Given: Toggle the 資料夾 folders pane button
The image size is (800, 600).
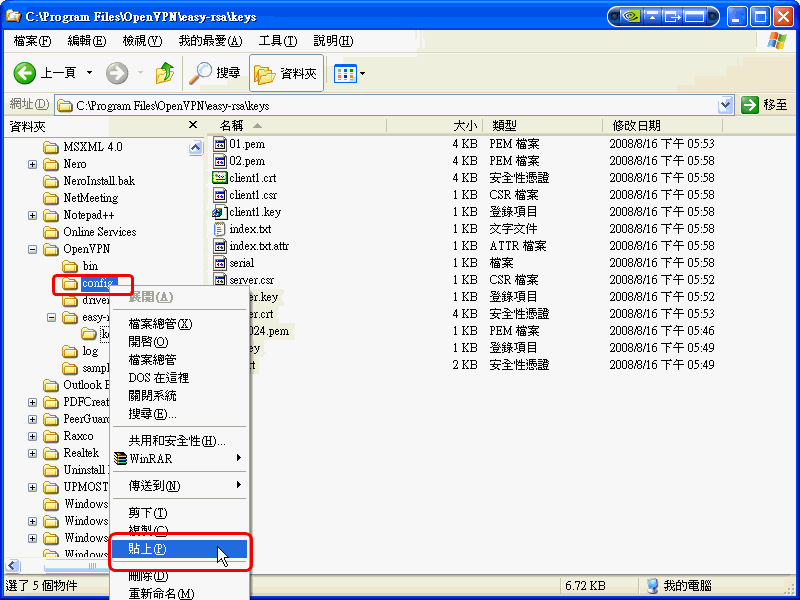Looking at the screenshot, I should click(286, 73).
